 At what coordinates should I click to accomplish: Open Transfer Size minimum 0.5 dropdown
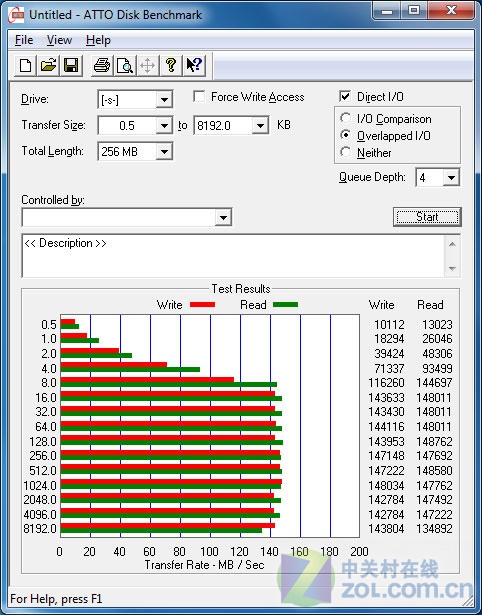tap(164, 126)
